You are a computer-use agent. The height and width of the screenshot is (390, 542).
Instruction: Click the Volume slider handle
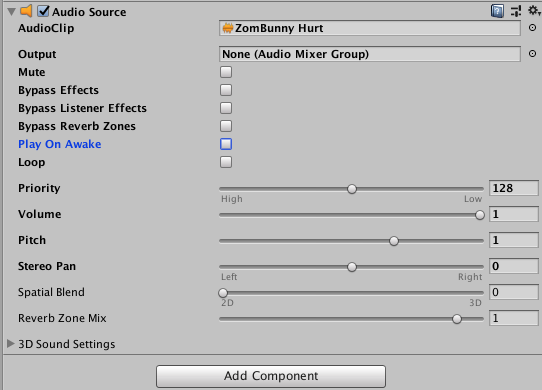(480, 215)
